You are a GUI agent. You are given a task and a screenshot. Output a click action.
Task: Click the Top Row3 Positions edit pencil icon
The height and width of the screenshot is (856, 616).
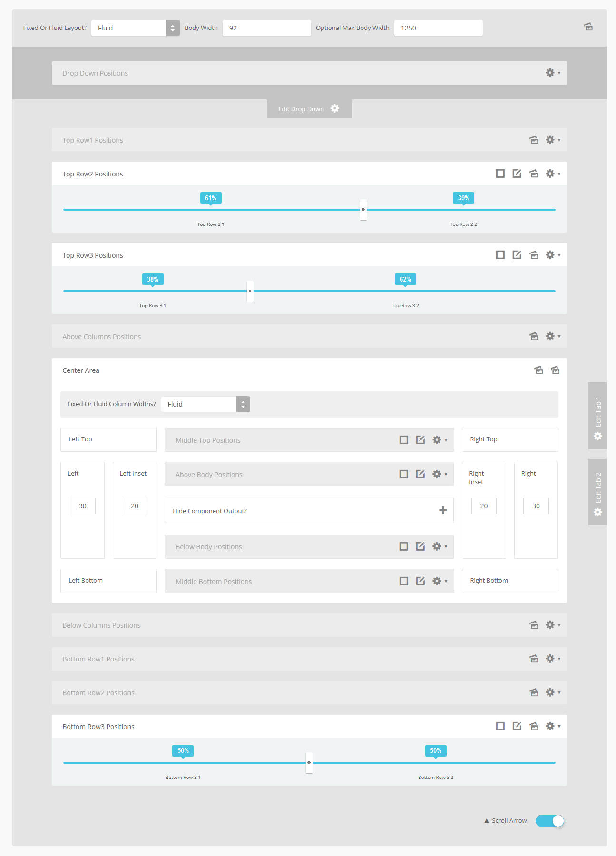[x=517, y=255]
